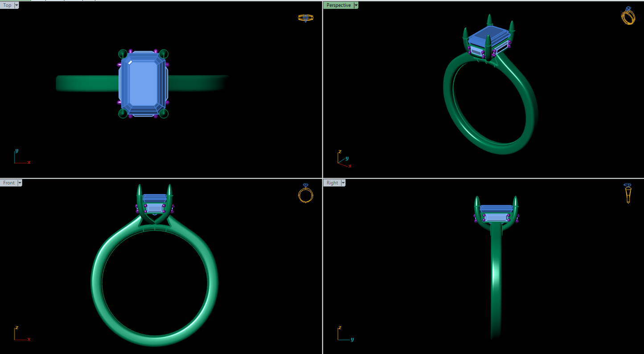Click the axis indicator in Right viewport

point(345,334)
